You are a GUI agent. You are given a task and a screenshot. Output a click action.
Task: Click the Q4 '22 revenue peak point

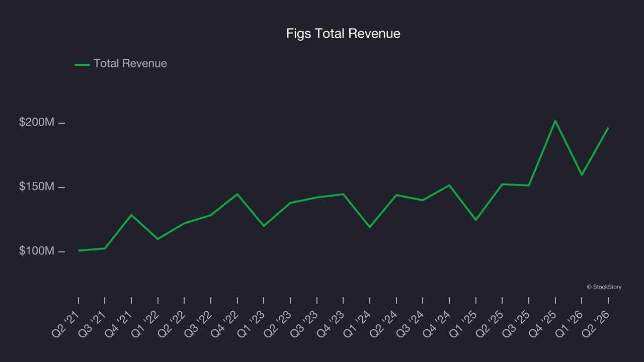point(237,194)
